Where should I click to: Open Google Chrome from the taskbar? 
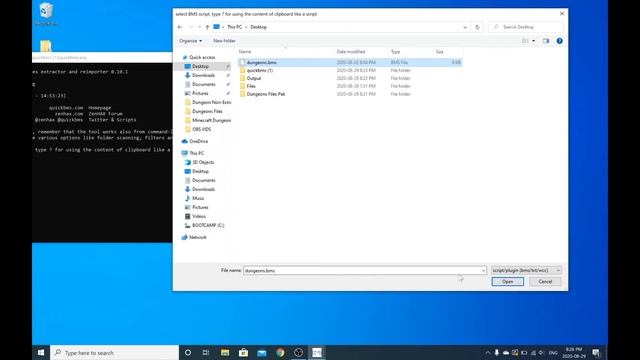point(280,353)
